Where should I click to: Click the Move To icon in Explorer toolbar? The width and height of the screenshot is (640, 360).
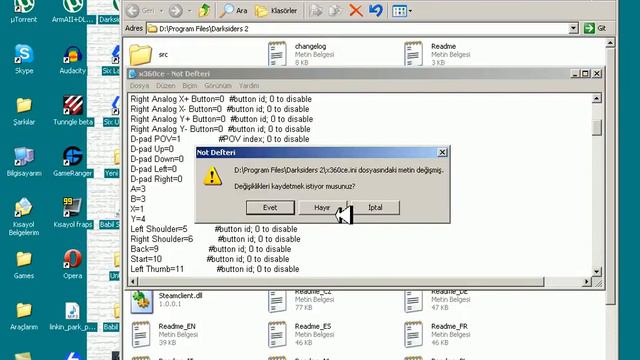click(x=316, y=11)
